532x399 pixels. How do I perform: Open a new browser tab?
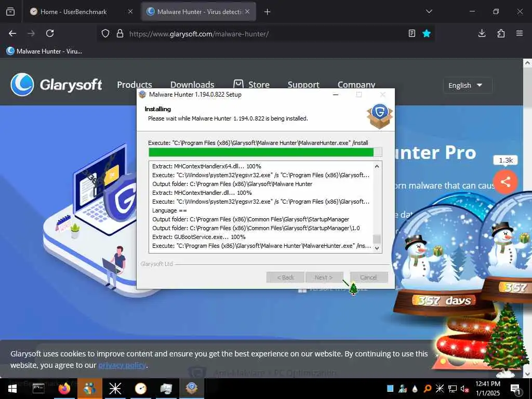(x=268, y=12)
